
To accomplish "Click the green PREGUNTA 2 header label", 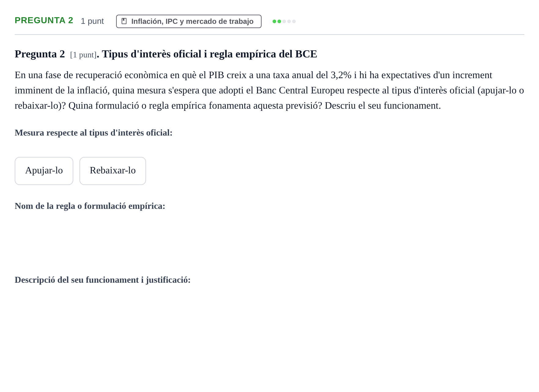I will point(44,20).
